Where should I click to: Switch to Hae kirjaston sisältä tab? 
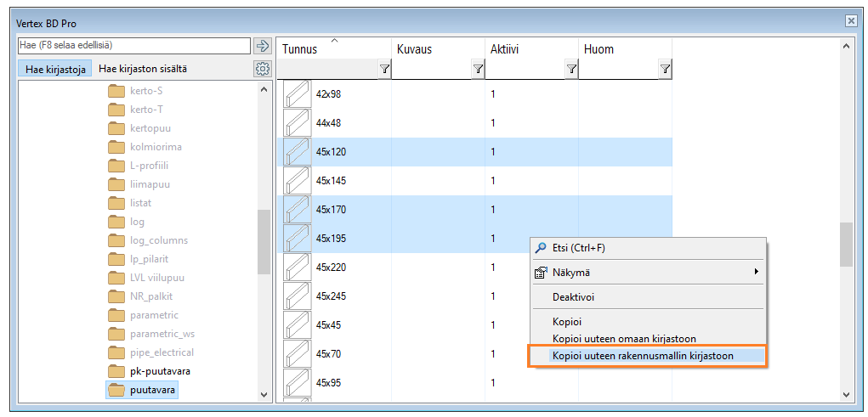(143, 69)
